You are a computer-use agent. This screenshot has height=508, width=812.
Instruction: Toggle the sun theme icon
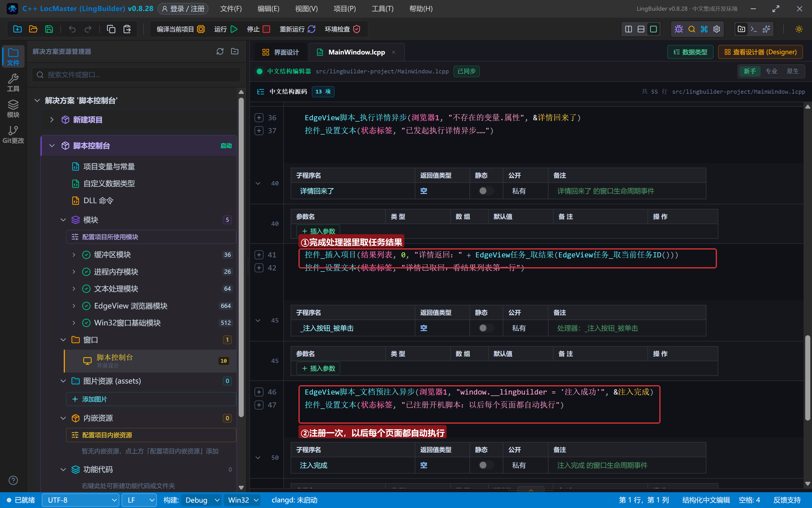[x=799, y=29]
